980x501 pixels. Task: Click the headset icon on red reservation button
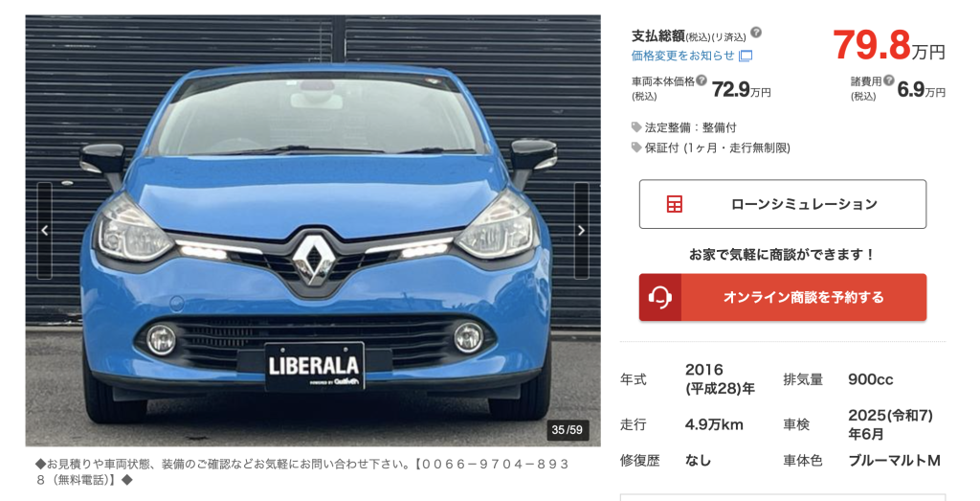[660, 297]
